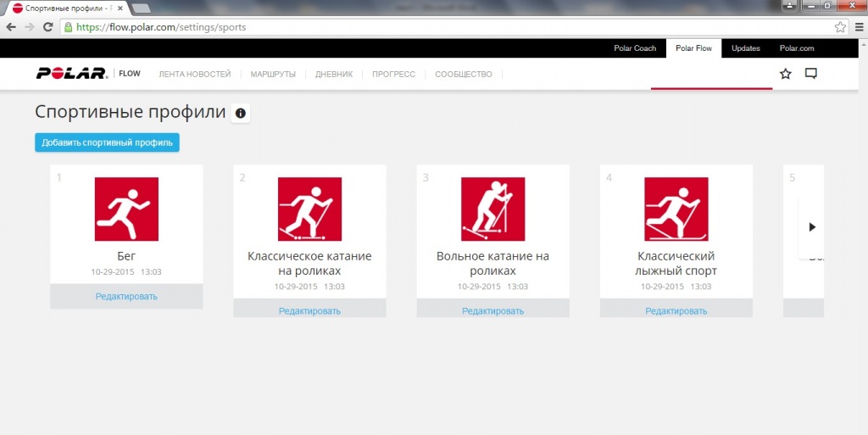The image size is (868, 435).
Task: Open the СООБЩЕСТВО menu item
Action: point(464,74)
